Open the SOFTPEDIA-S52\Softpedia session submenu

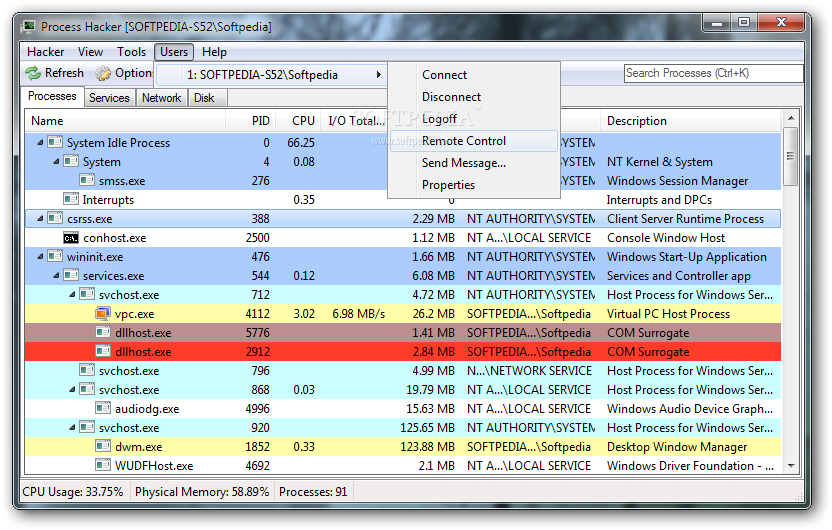tap(271, 75)
